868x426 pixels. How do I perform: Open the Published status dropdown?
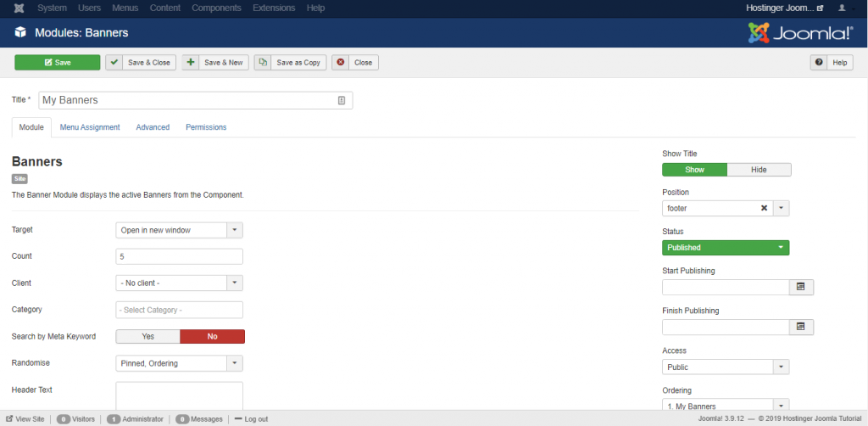coord(726,248)
